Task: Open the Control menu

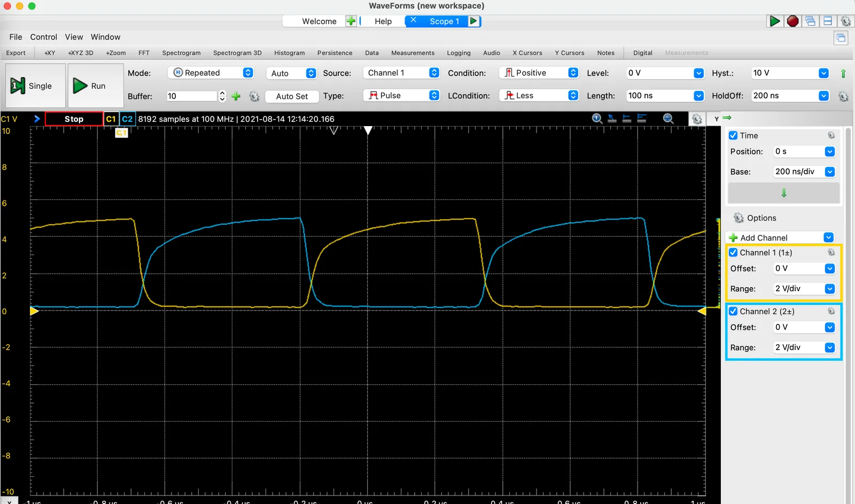Action: coord(43,37)
